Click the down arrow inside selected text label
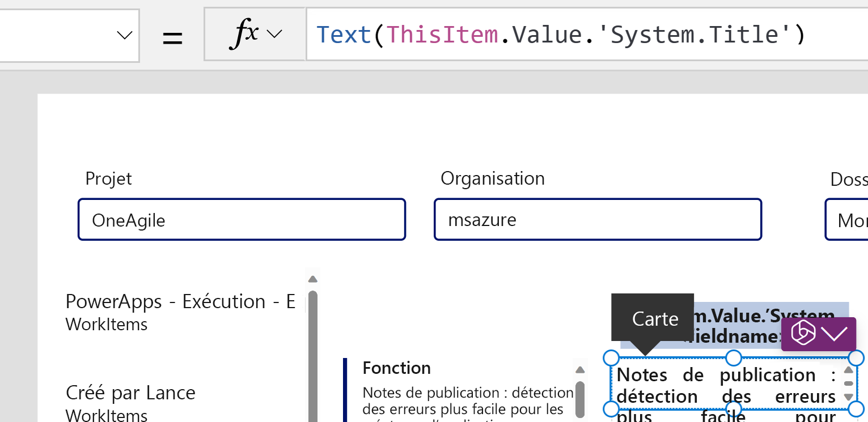Screen dimensions: 868x422 [x=849, y=397]
